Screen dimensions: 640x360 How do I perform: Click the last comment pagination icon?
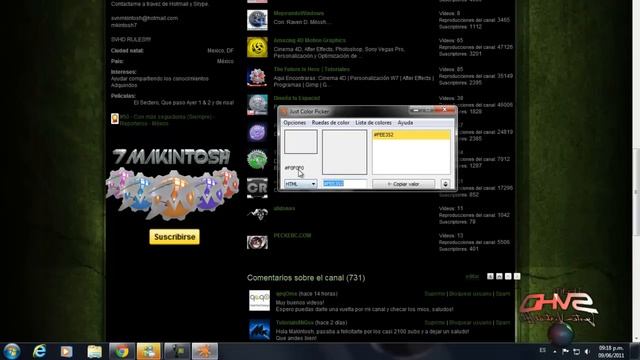pyautogui.click(x=517, y=276)
